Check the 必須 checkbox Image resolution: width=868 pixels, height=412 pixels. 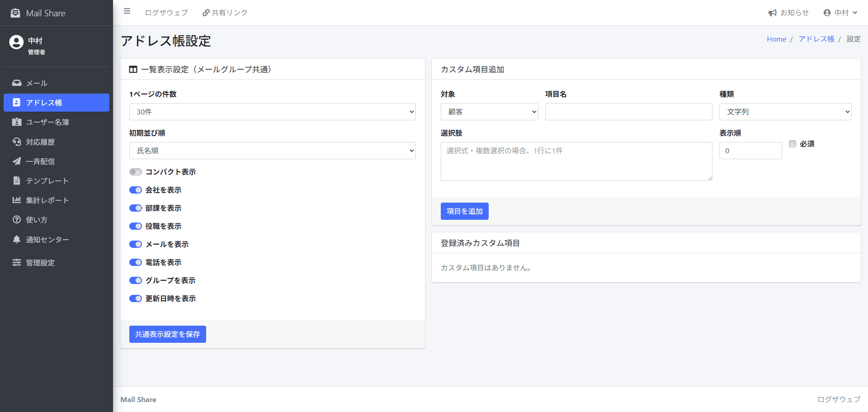click(x=793, y=144)
